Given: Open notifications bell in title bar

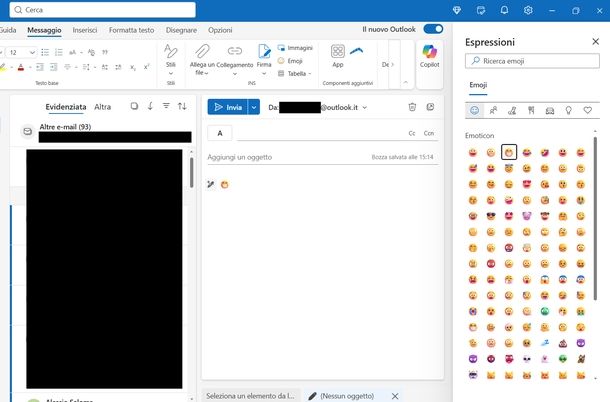Looking at the screenshot, I should 504,10.
